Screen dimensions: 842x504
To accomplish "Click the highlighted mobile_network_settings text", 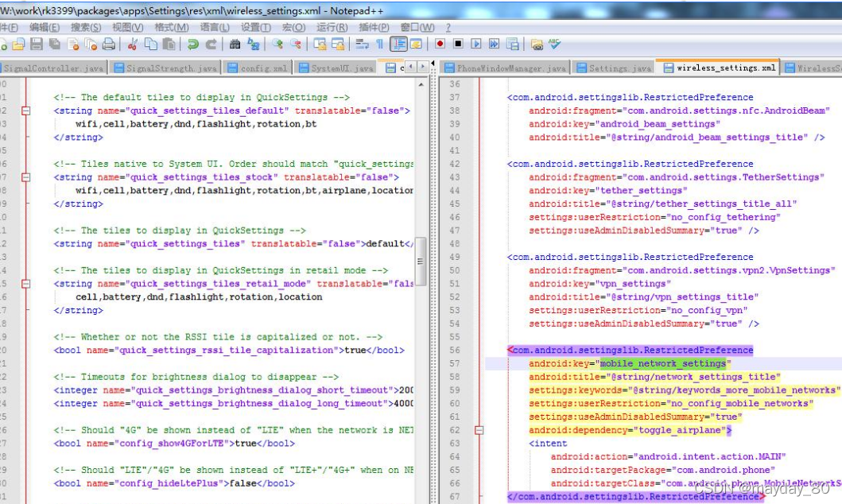I will click(663, 363).
